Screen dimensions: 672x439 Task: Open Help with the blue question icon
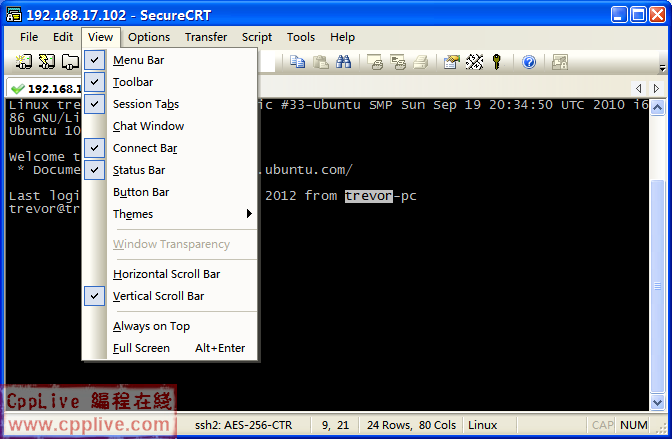pyautogui.click(x=529, y=62)
